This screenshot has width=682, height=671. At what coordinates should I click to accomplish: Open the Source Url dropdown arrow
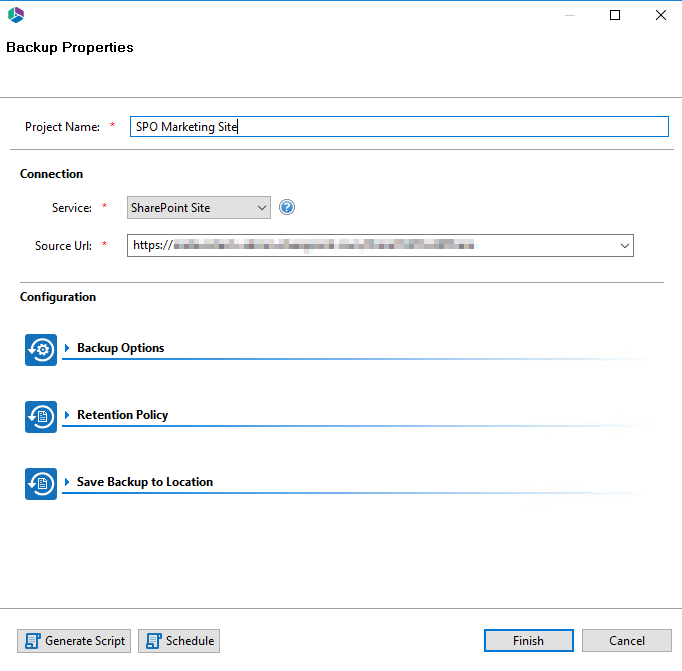tap(625, 245)
